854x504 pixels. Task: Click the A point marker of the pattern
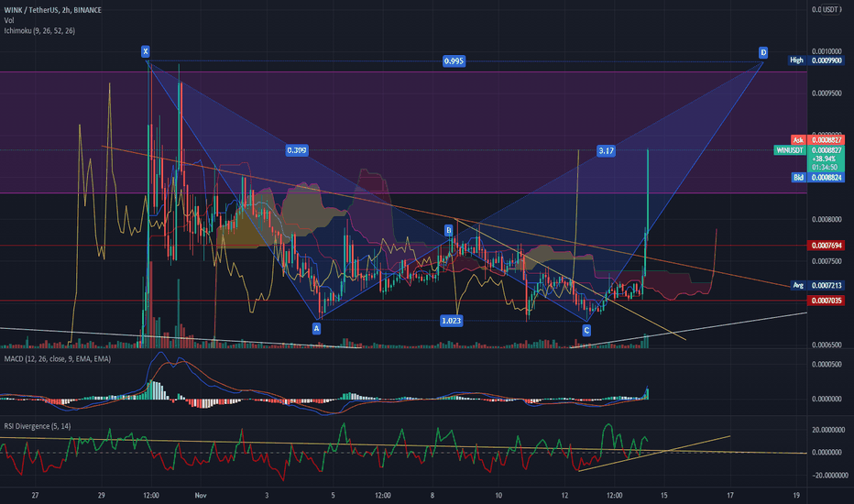(316, 328)
